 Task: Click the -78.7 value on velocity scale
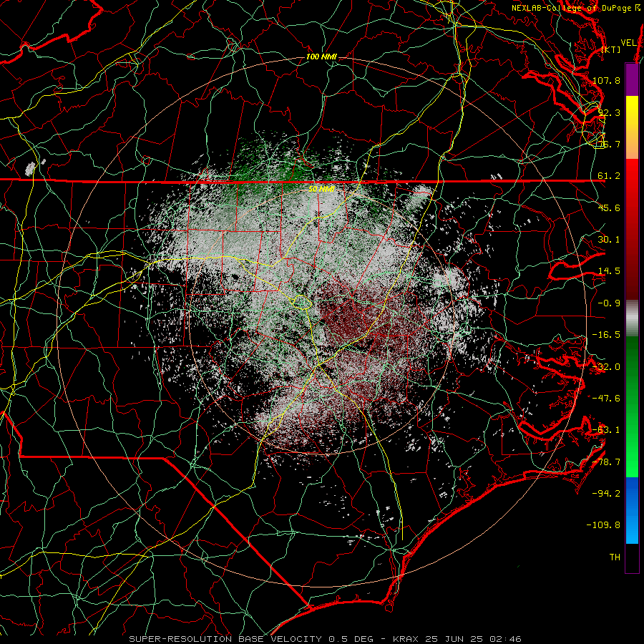click(606, 462)
